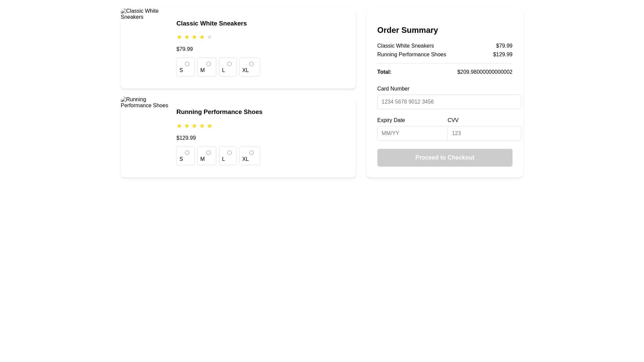The width and height of the screenshot is (644, 362).
Task: Click into the CVV input field
Action: 484,133
